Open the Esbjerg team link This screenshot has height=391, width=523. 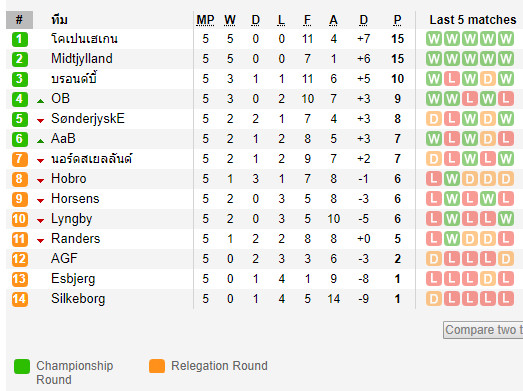tap(73, 279)
